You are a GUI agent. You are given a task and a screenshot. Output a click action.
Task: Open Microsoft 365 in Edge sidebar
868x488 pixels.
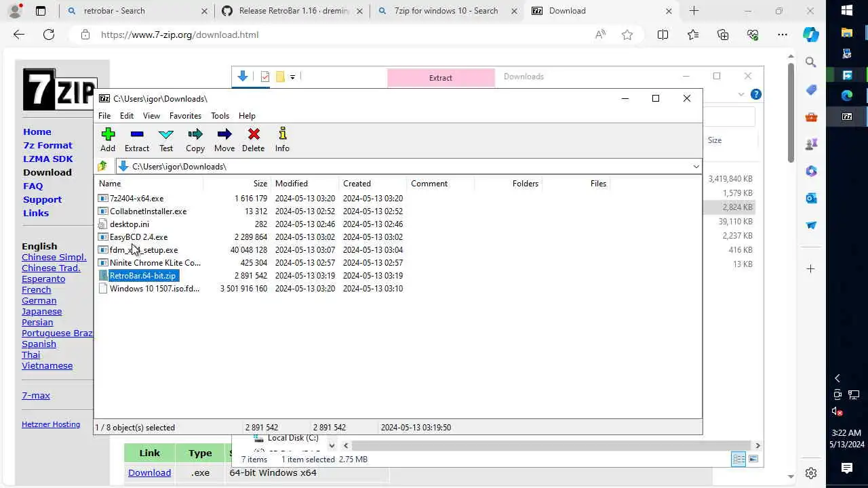coord(811,171)
